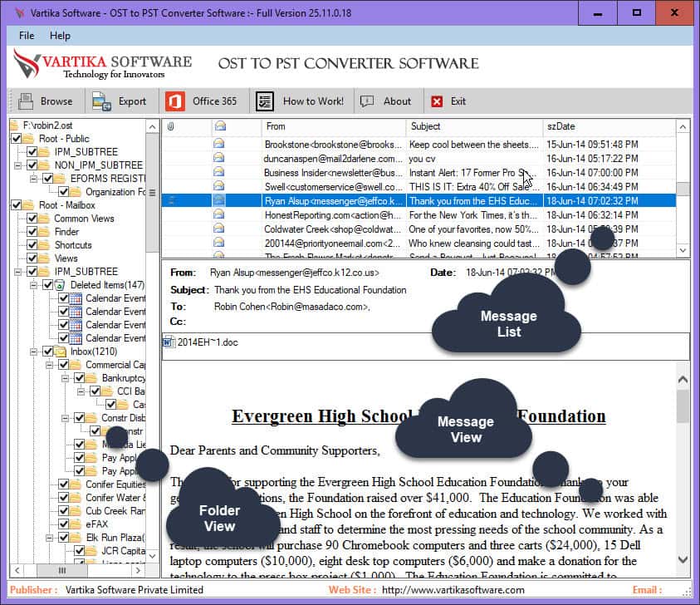Collapse the Elk Run Plaza folder node
Image resolution: width=700 pixels, height=605 pixels.
(50, 538)
